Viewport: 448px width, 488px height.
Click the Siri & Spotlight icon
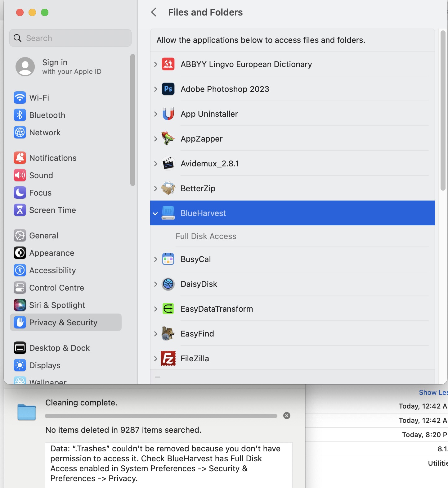click(x=20, y=305)
